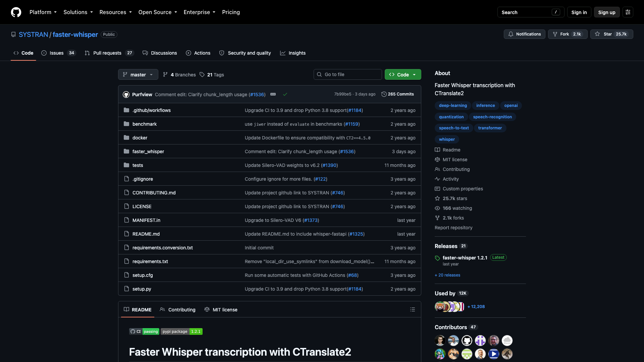Viewport: 644px width, 362px height.
Task: Switch to the Pull requests tab
Action: (109, 53)
